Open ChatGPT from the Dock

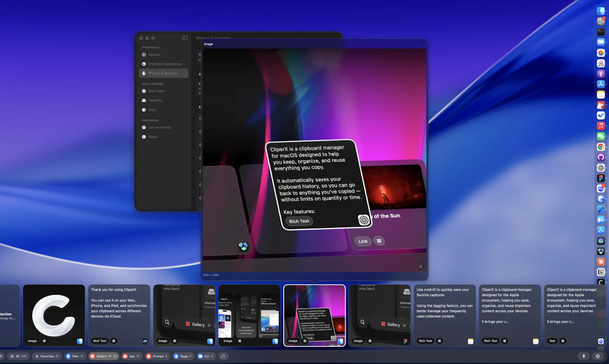point(601,168)
